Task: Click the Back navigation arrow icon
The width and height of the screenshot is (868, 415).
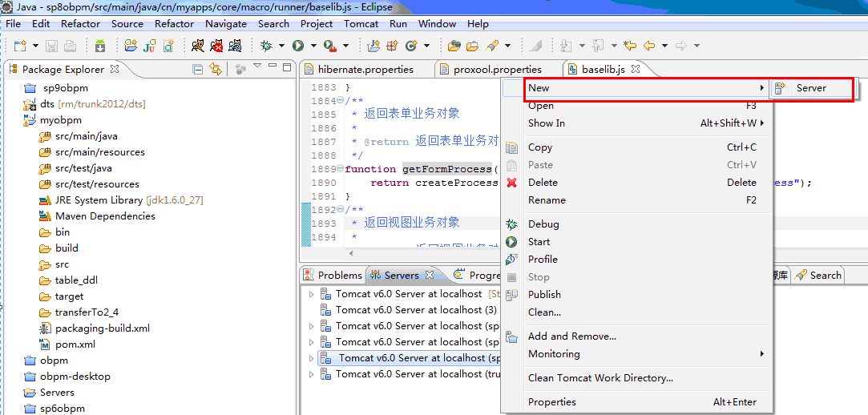Action: point(648,46)
